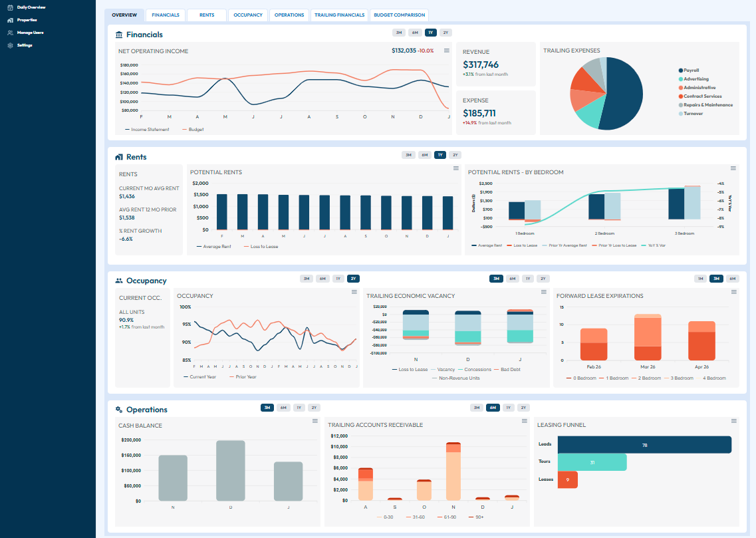Click the $132,035 NOI value
Viewport: 756px width, 538px height.
tap(404, 51)
